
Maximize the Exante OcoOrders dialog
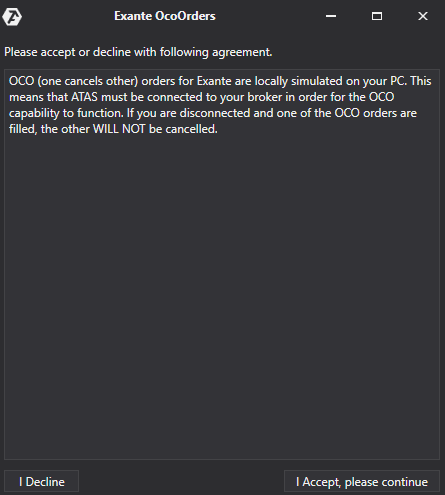[377, 16]
